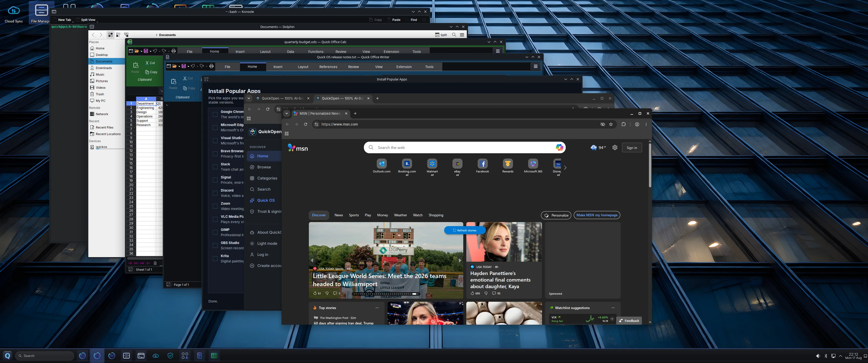Click the taskbar Search field

point(44,356)
